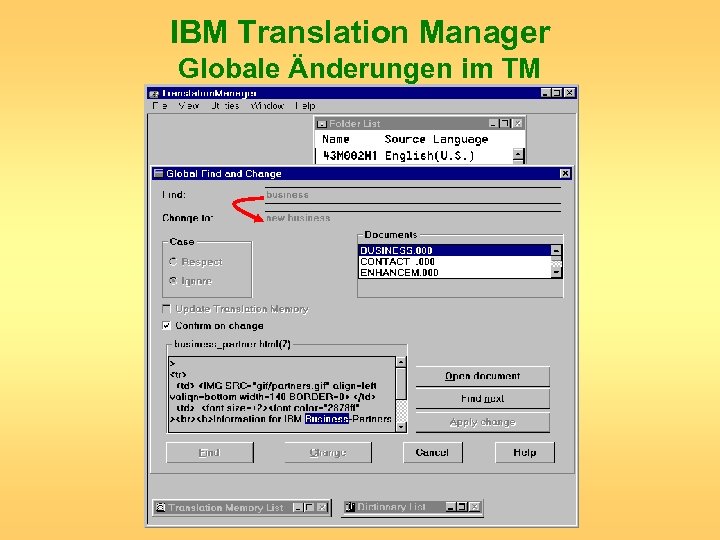The height and width of the screenshot is (540, 720).
Task: Restore the Dictionary List window
Action: pyautogui.click(x=462, y=506)
